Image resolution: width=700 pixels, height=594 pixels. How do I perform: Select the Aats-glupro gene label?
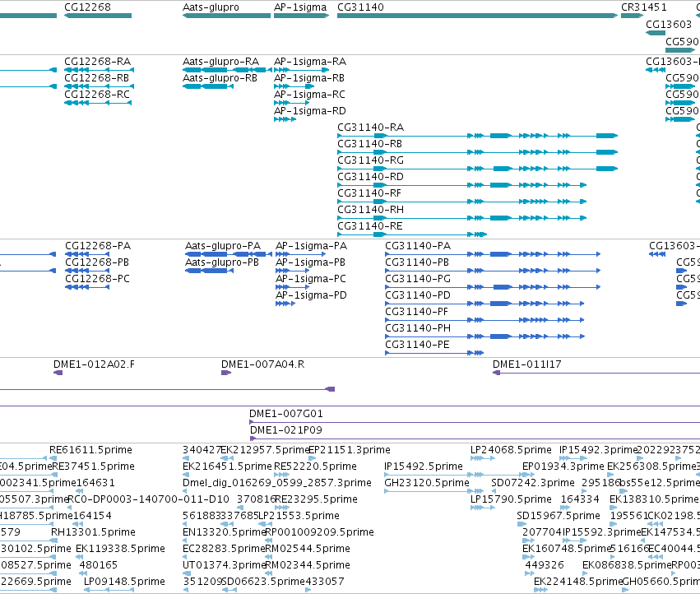coord(211,7)
